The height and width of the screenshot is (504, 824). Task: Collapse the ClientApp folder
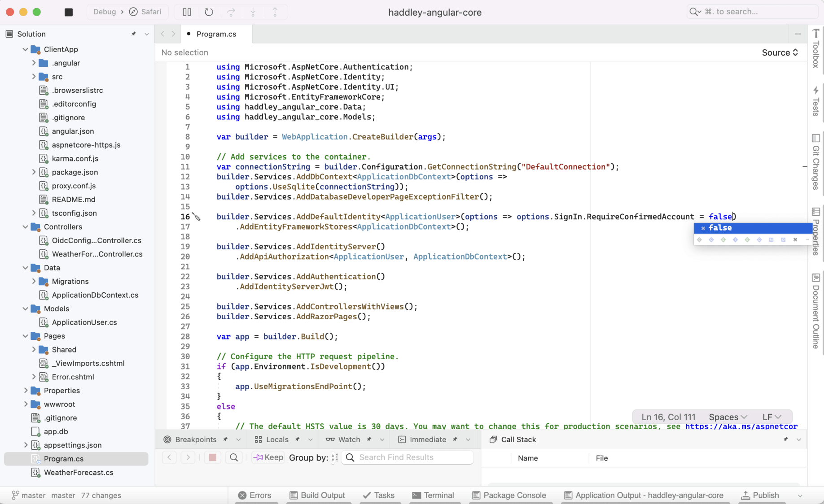[x=26, y=49]
